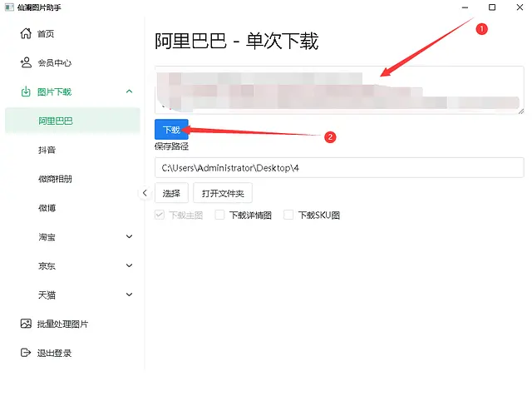The width and height of the screenshot is (532, 396).
Task: Select 微博 in the sidebar
Action: pyautogui.click(x=47, y=208)
